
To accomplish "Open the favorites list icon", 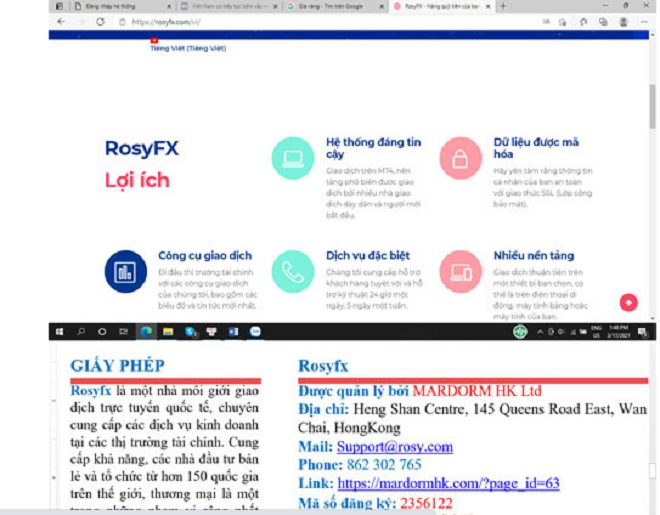I will [583, 22].
